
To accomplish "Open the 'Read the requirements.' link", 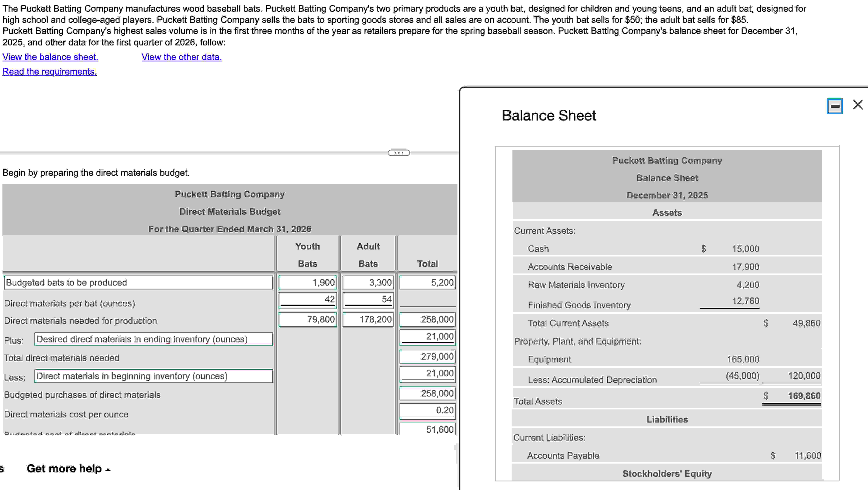I will click(x=49, y=71).
